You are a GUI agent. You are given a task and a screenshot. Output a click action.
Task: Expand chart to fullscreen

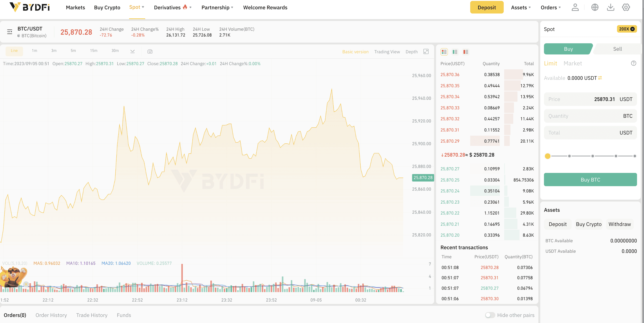[426, 51]
